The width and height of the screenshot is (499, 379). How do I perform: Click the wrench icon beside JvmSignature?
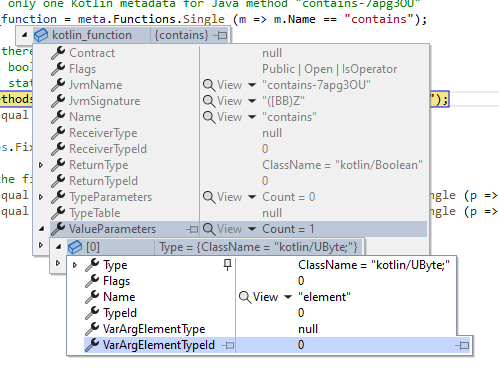58,101
